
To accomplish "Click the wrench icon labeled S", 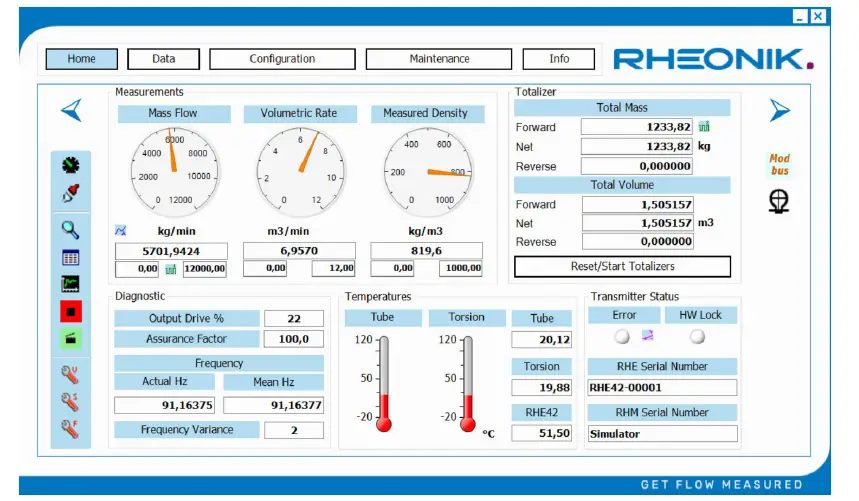I will pos(70,402).
